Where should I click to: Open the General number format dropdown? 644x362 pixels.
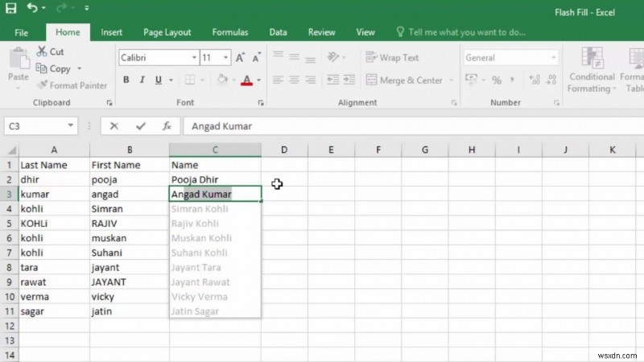click(x=553, y=58)
